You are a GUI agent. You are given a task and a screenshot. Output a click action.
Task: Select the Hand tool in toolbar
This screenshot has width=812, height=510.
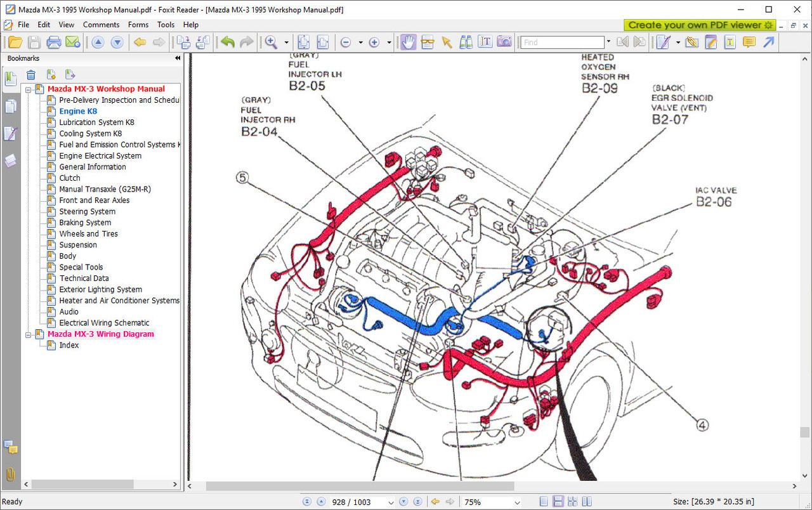click(408, 42)
